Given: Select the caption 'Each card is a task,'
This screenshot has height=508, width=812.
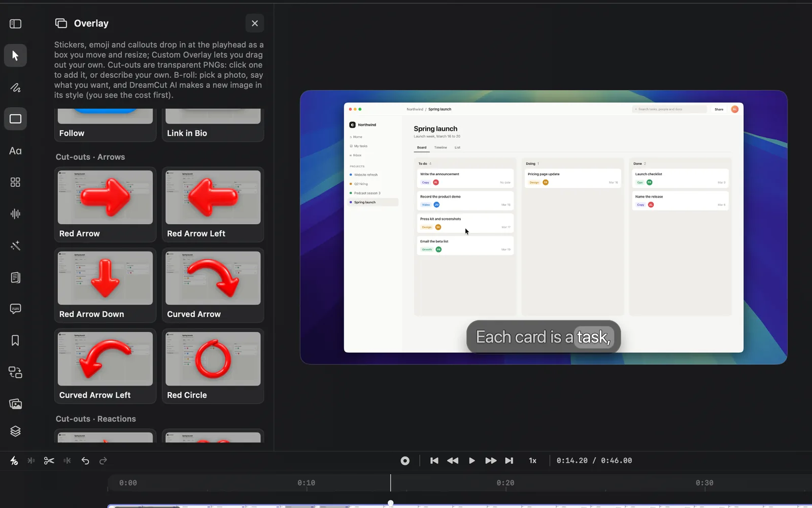Looking at the screenshot, I should (544, 337).
